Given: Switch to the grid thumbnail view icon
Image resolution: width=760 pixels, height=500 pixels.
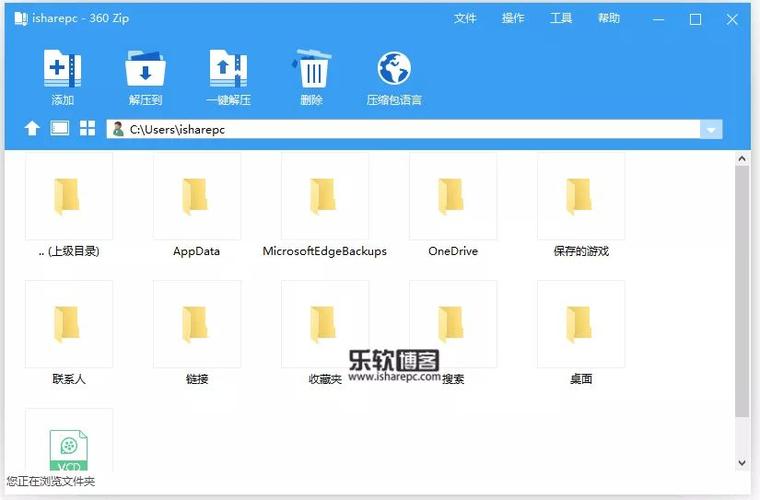Looking at the screenshot, I should (88, 128).
